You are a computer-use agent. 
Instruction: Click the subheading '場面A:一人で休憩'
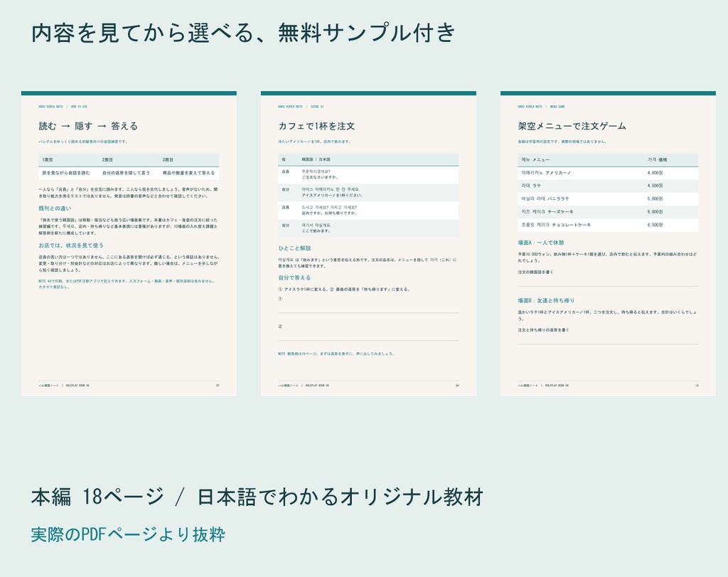click(x=541, y=243)
